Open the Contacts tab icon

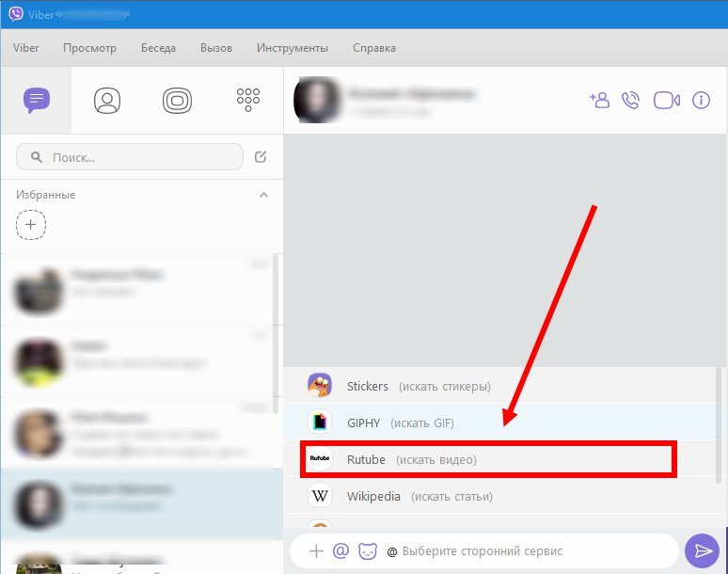coord(107,100)
